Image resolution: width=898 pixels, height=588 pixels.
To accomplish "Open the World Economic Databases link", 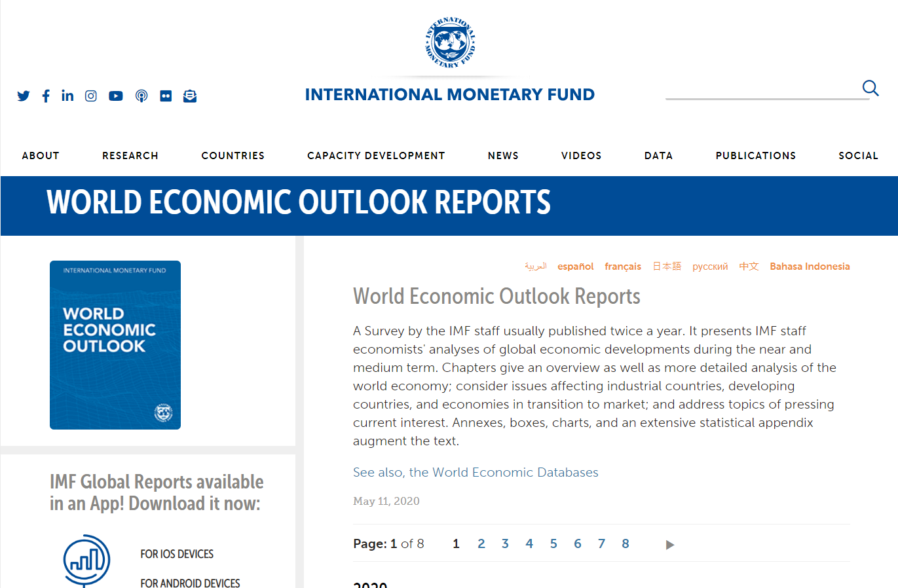I will click(x=476, y=472).
